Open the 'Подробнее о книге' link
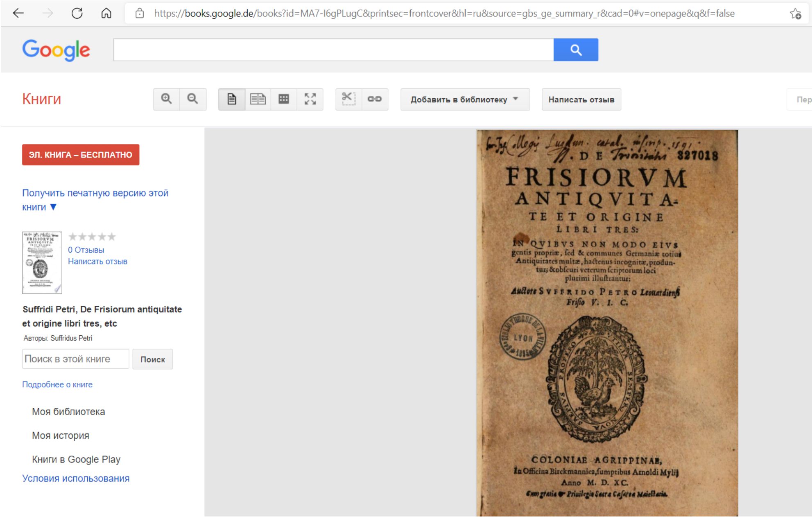Viewport: 812px width, 517px height. pos(57,384)
